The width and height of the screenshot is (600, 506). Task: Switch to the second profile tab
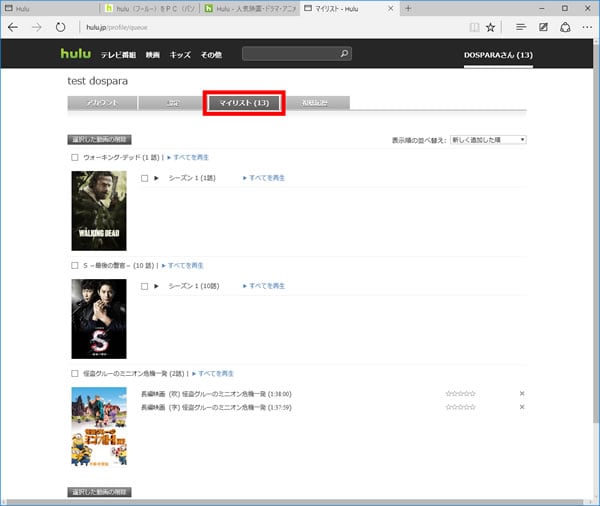173,103
